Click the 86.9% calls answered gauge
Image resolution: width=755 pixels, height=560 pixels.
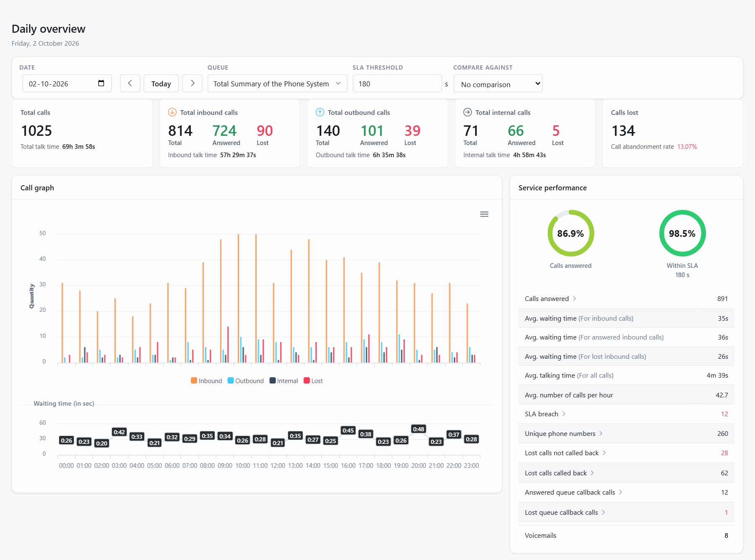[570, 233]
